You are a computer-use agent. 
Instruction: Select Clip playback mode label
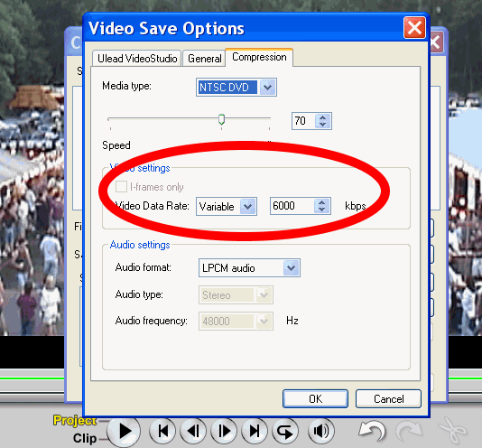click(x=85, y=438)
